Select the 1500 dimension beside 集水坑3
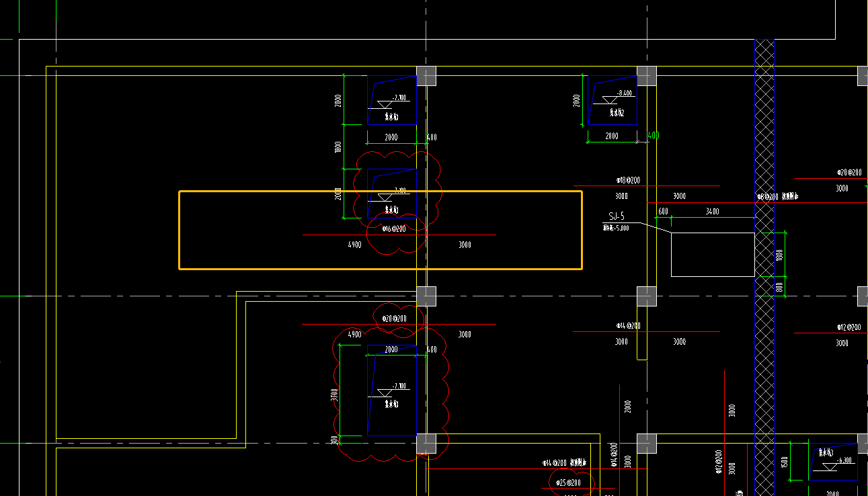 784,462
